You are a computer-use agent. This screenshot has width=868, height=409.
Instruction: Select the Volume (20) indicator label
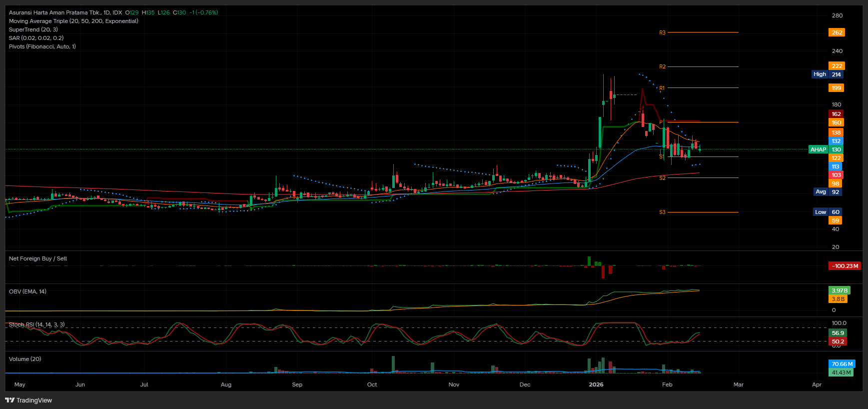(25, 359)
